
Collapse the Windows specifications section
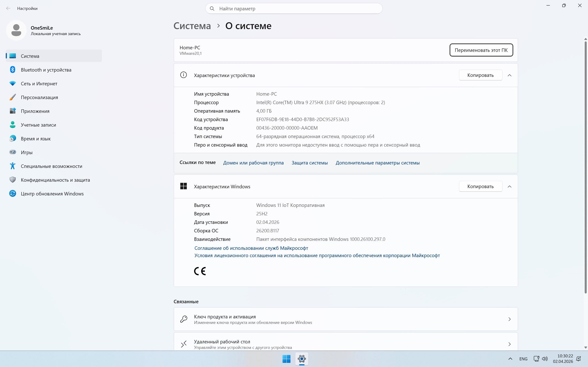(x=509, y=186)
